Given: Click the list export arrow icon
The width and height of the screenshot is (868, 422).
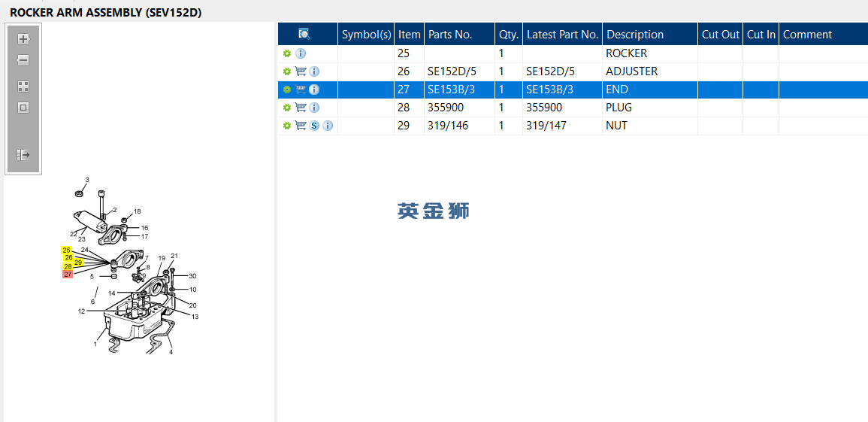Looking at the screenshot, I should pos(23,154).
